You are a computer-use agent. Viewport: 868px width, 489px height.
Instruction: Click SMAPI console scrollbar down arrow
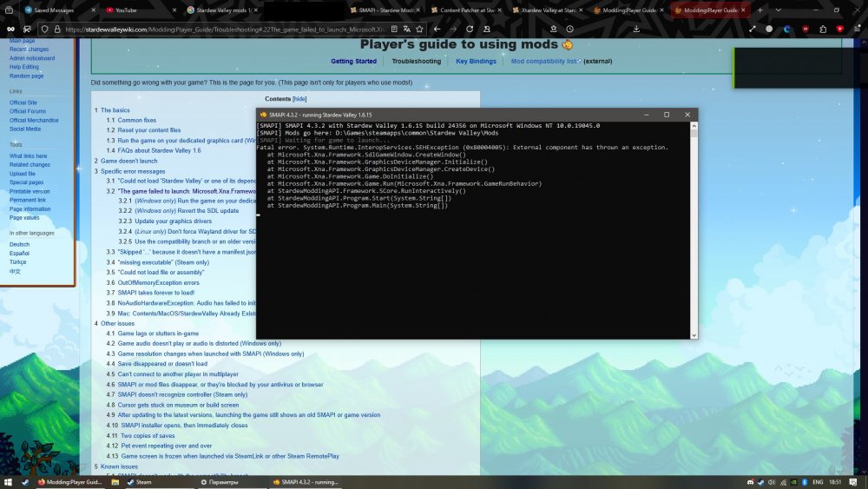(x=694, y=335)
